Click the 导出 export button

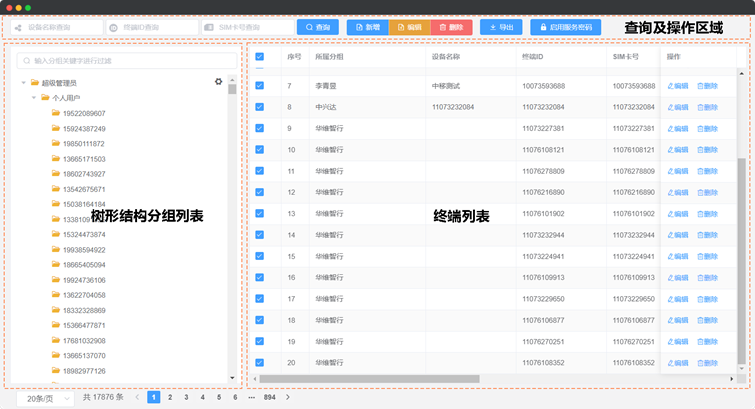click(500, 28)
